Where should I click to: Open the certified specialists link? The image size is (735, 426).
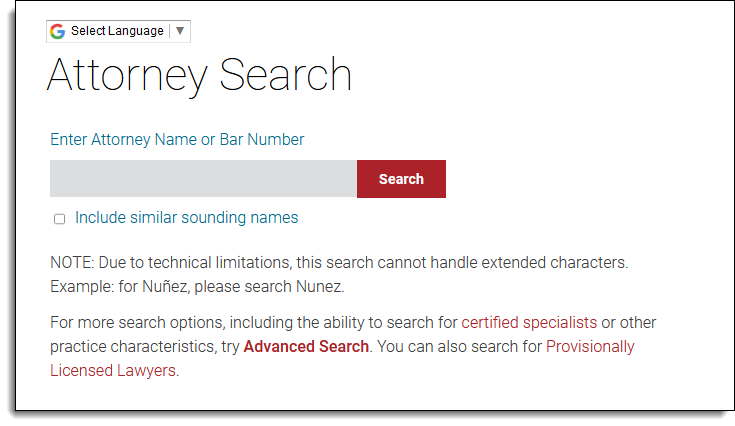point(529,323)
